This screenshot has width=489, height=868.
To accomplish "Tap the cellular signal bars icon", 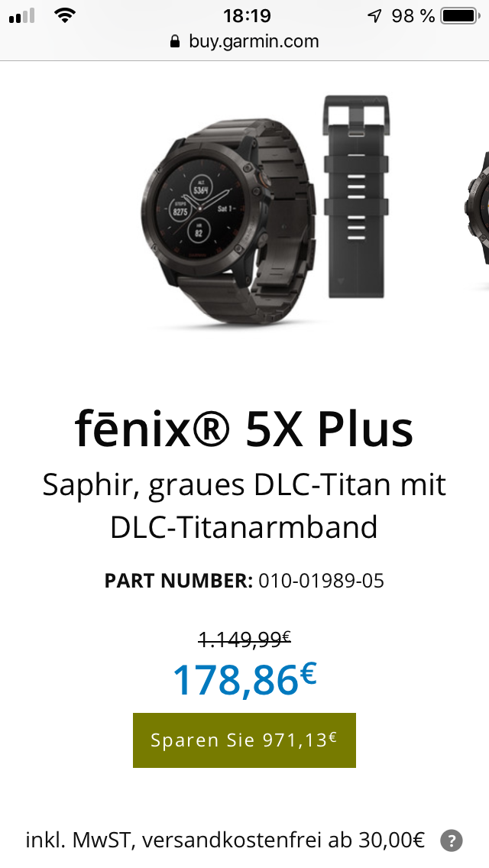I will tap(22, 16).
